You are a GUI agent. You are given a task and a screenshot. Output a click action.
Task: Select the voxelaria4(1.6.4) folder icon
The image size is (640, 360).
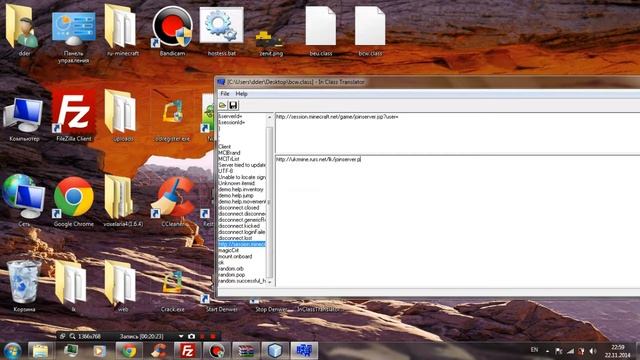tap(122, 201)
